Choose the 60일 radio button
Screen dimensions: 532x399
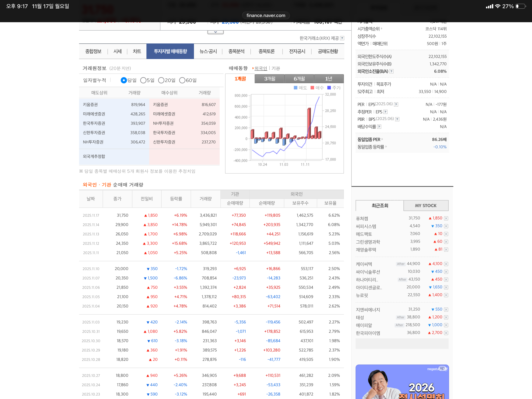click(182, 80)
